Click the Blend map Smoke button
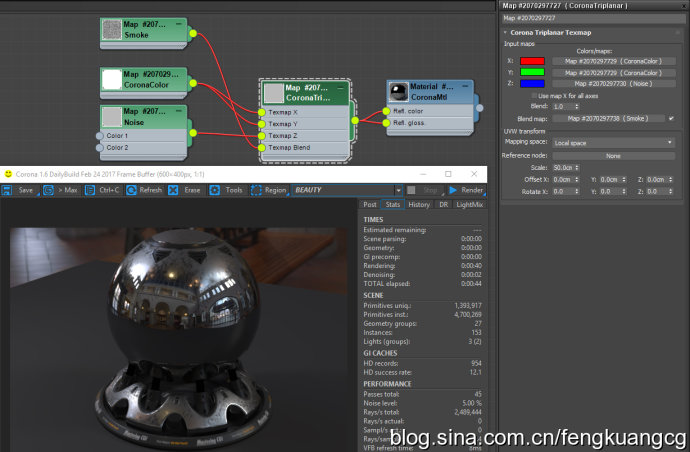Image resolution: width=690 pixels, height=452 pixels. coord(608,118)
